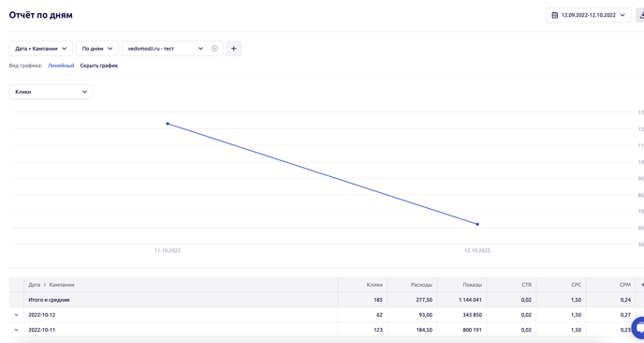Viewport: 644px width, 343px height.
Task: Clear the vedomosti.ru - тест filter
Action: point(214,49)
